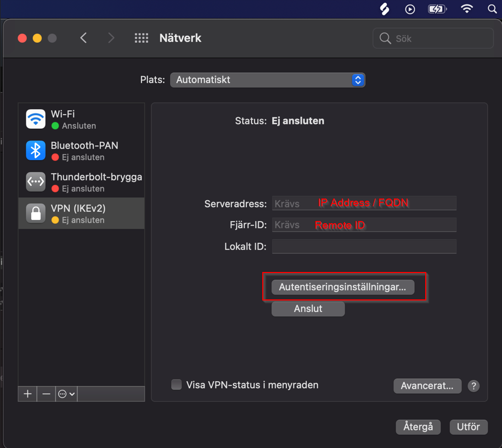Viewport: 502px width, 448px height.
Task: Remove selected service with minus button
Action: coord(46,394)
